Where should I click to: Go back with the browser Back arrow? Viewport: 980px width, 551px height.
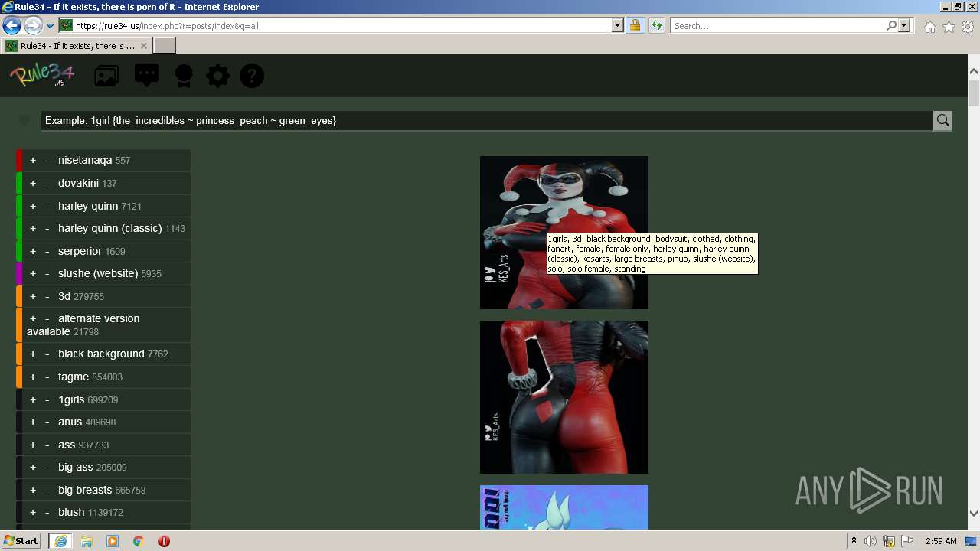(11, 25)
